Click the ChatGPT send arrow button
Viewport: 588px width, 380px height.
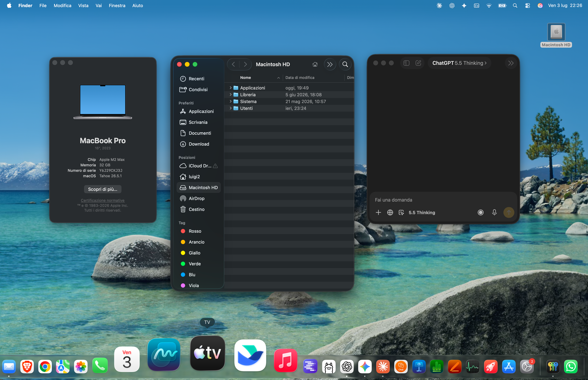[x=509, y=212]
